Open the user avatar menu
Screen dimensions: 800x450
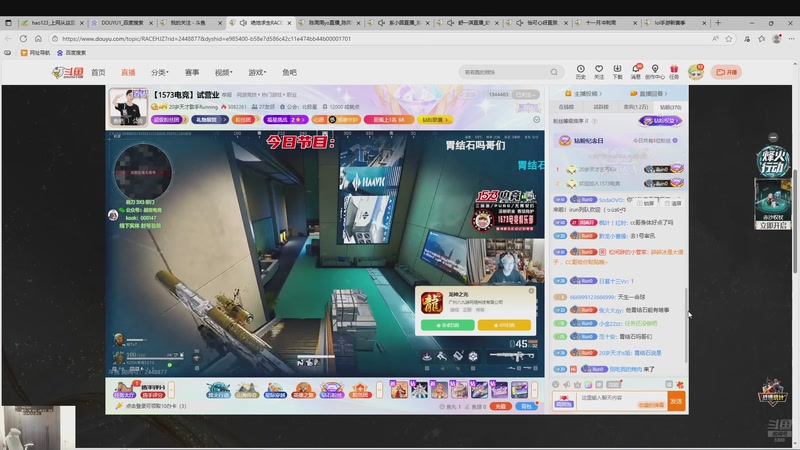click(x=696, y=72)
